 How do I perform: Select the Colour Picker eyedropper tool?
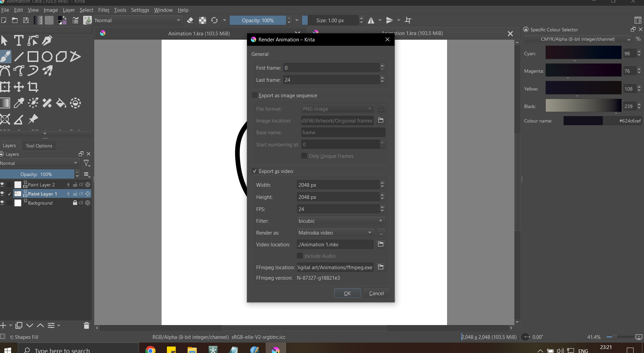19,103
